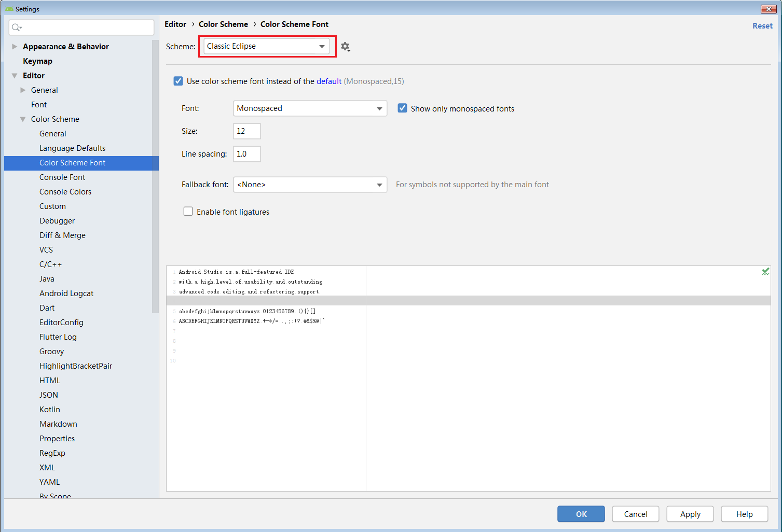Select Java color settings

coord(47,279)
